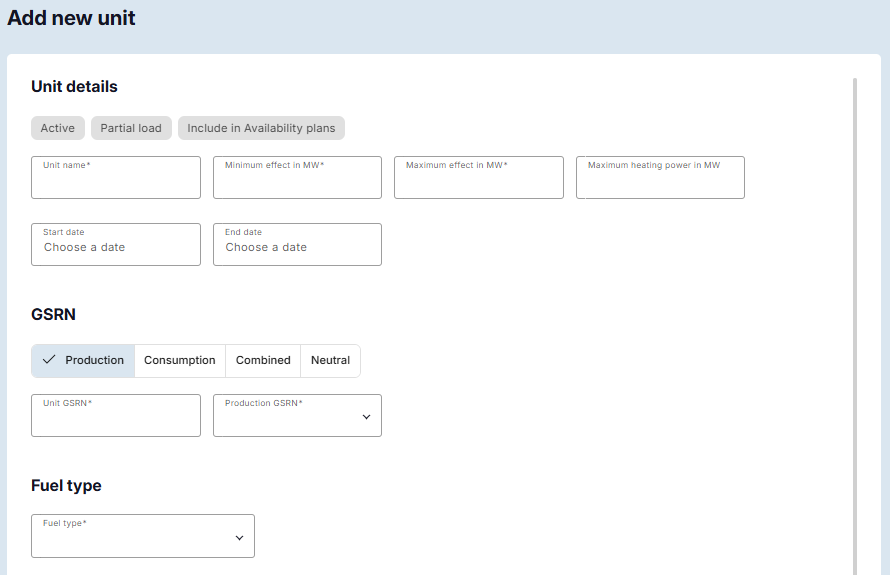Select the Combined GSRN option
Viewport: 890px width, 575px height.
click(x=263, y=360)
